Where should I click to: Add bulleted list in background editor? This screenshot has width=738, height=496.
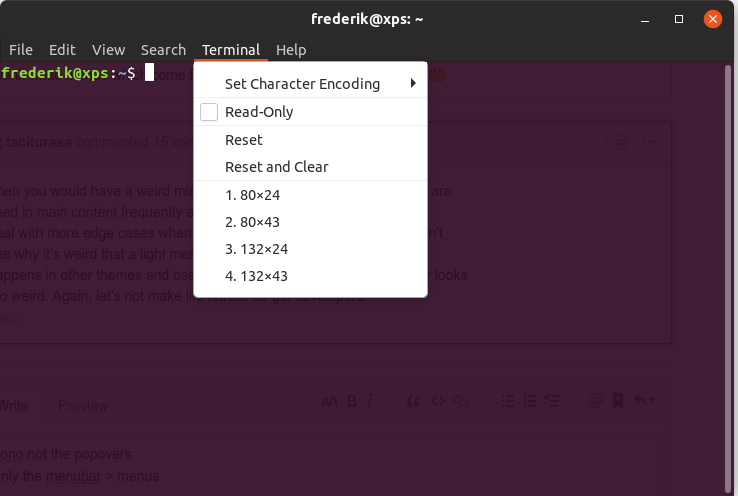pyautogui.click(x=508, y=401)
